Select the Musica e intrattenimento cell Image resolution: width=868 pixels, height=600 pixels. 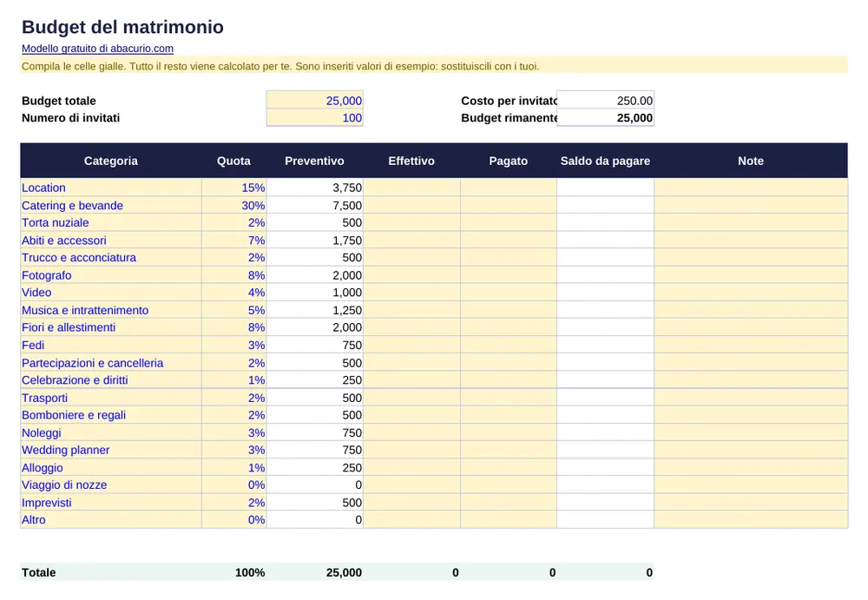[111, 310]
